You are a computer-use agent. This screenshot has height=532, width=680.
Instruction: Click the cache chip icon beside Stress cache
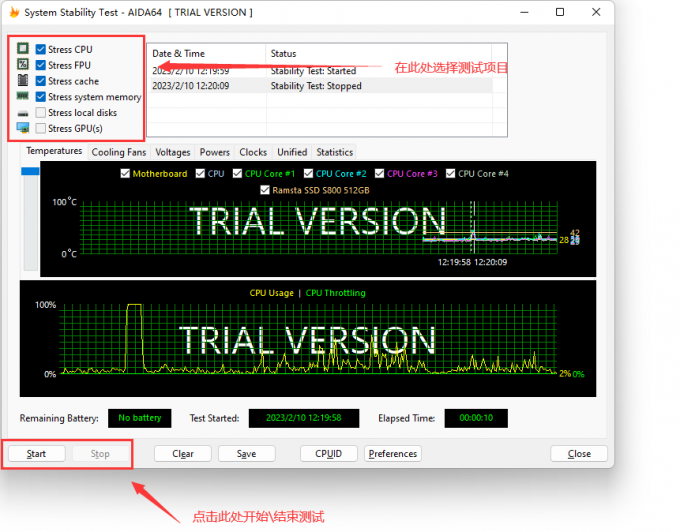point(23,81)
